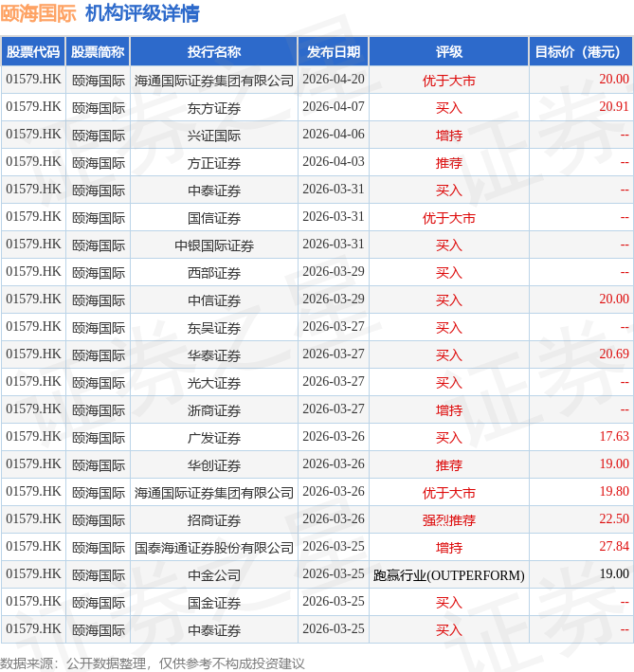Image resolution: width=634 pixels, height=672 pixels.
Task: Click the target price 27.84
Action: click(x=614, y=547)
